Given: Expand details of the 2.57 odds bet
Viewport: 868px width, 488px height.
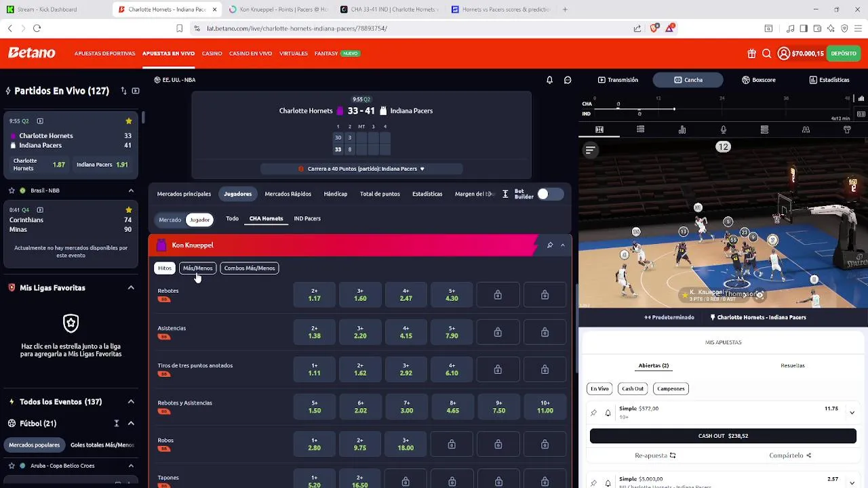Looking at the screenshot, I should 852,482.
